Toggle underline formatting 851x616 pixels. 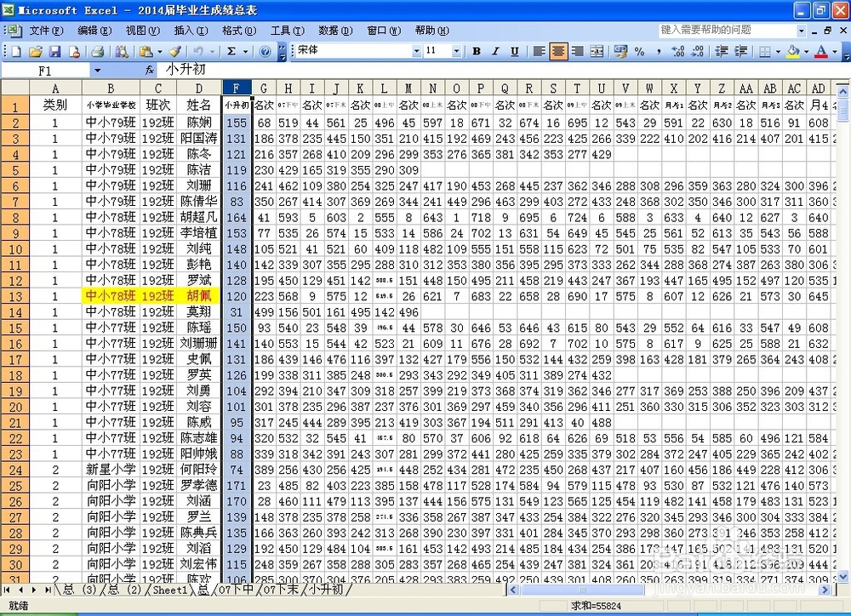(x=515, y=51)
